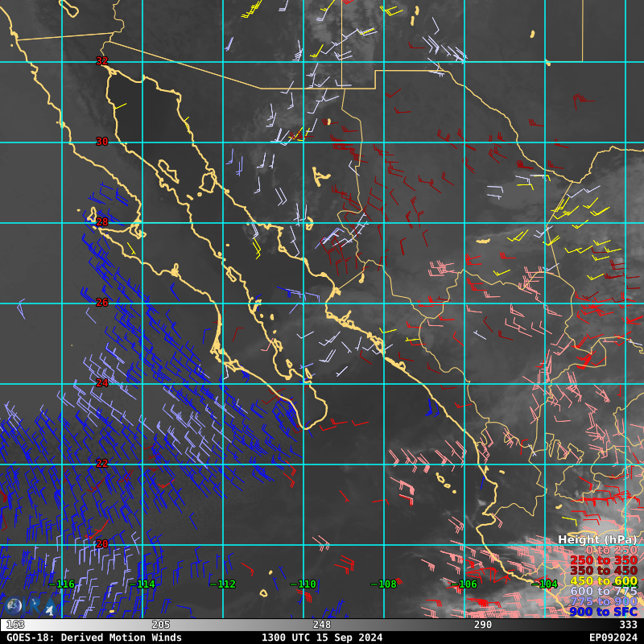Click the 32 latitude label
Screen dimensions: 644x644
coord(101,61)
